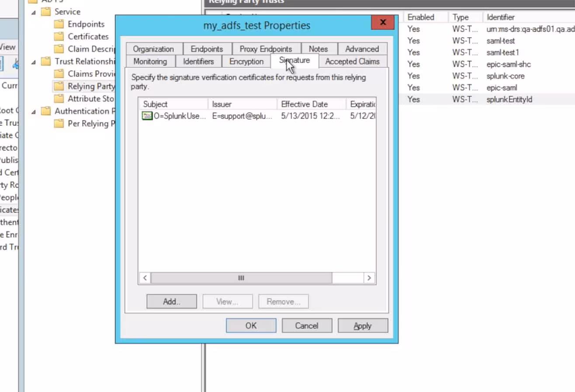Click the Service folder icon
575x392 pixels.
point(45,11)
